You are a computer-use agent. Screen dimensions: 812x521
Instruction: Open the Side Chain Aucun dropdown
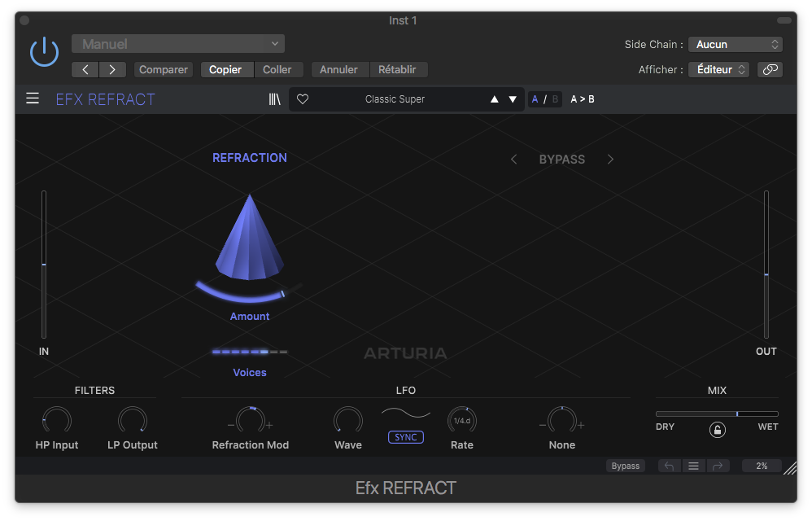coord(736,45)
